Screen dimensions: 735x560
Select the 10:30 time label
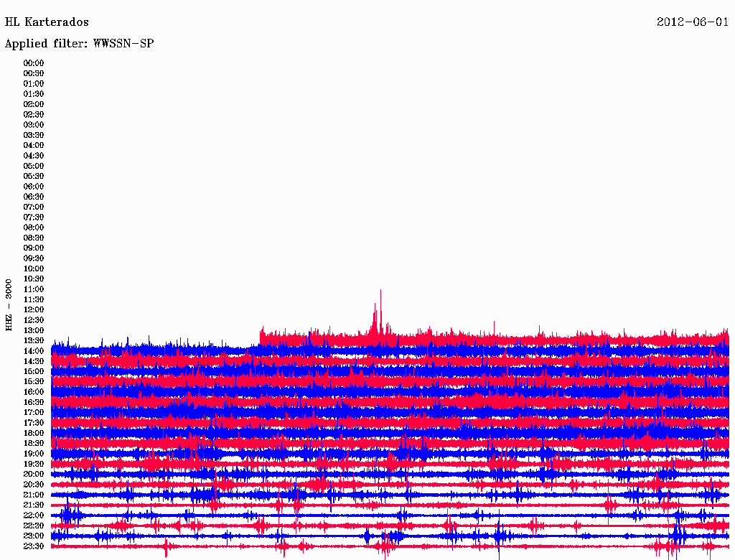(34, 279)
